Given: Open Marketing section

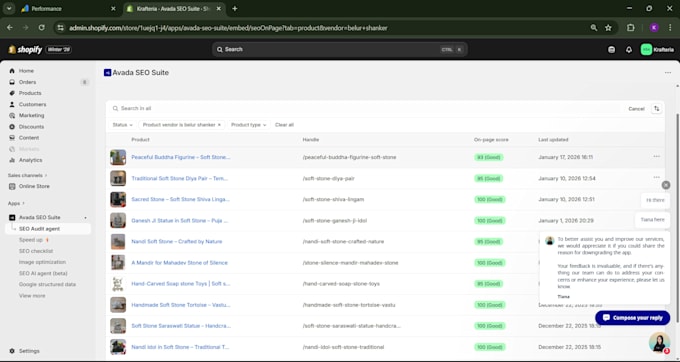Looking at the screenshot, I should 31,115.
